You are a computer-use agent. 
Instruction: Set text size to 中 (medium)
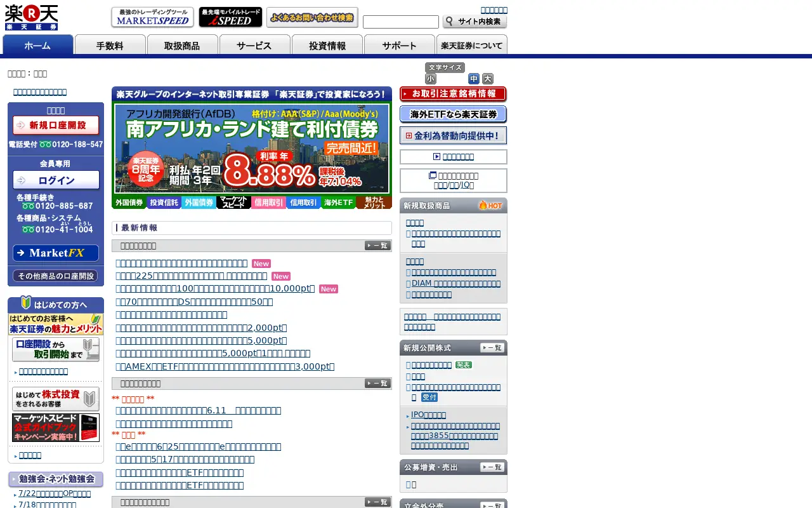coord(474,79)
